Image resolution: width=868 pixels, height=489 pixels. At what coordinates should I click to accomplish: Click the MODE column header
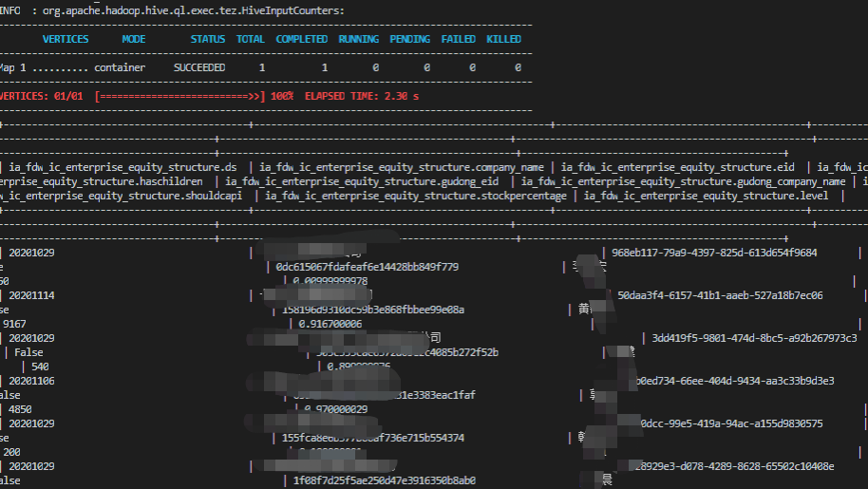point(133,39)
